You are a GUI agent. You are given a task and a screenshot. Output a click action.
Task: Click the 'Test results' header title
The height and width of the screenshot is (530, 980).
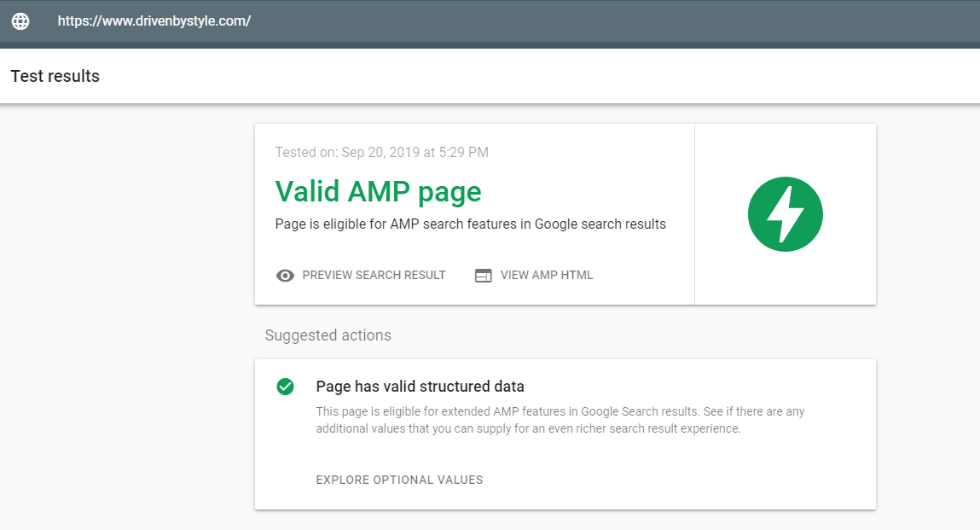tap(55, 76)
